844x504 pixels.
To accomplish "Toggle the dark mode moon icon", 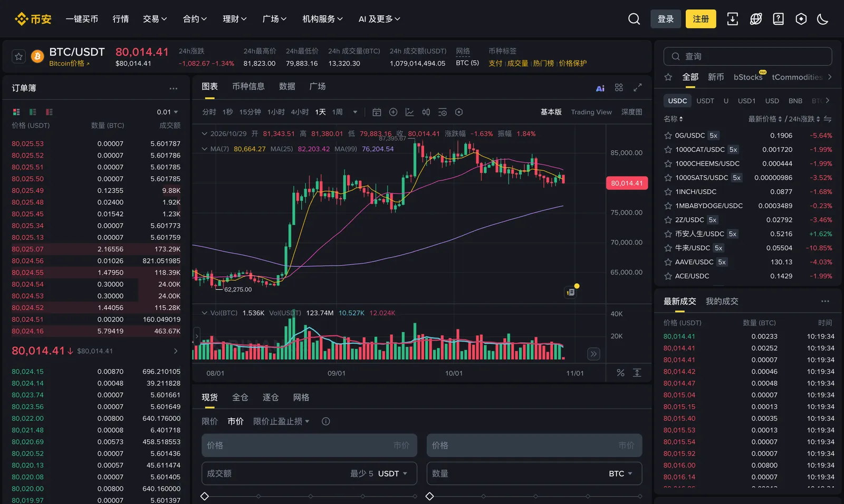I will tap(822, 19).
